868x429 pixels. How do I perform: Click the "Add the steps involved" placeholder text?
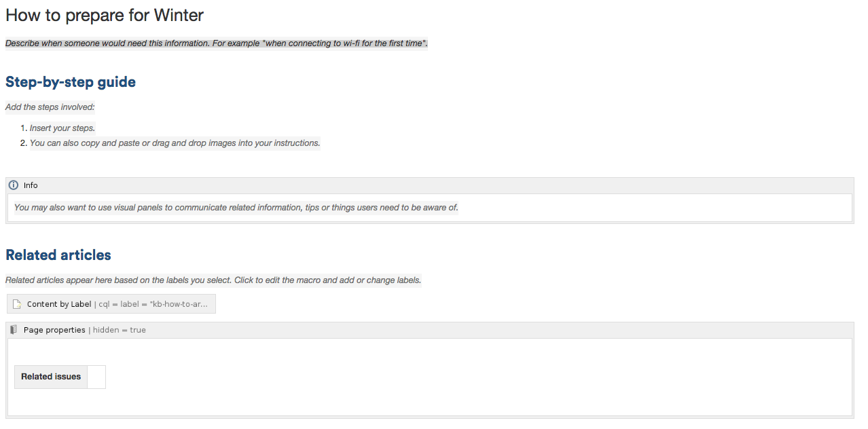(x=50, y=107)
